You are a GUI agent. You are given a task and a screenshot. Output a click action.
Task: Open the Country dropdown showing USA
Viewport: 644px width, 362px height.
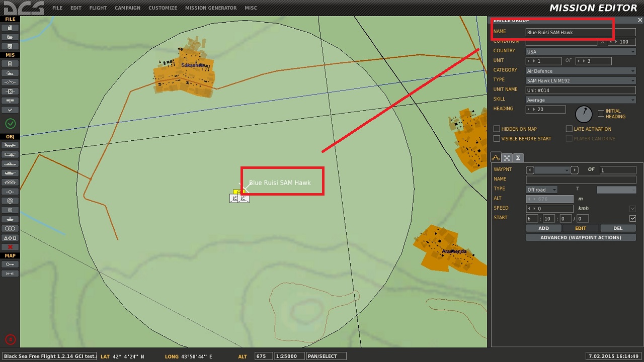(581, 51)
